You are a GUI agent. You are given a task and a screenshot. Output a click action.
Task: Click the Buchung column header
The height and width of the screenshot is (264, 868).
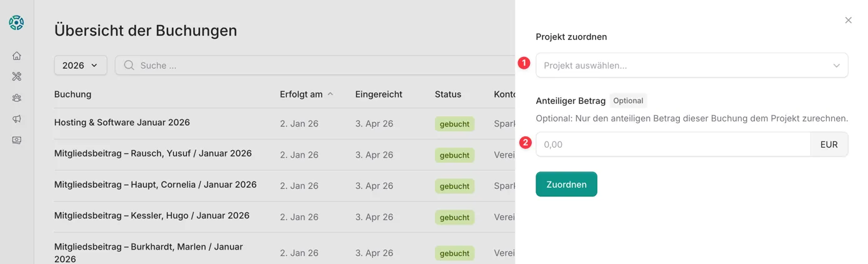point(72,94)
